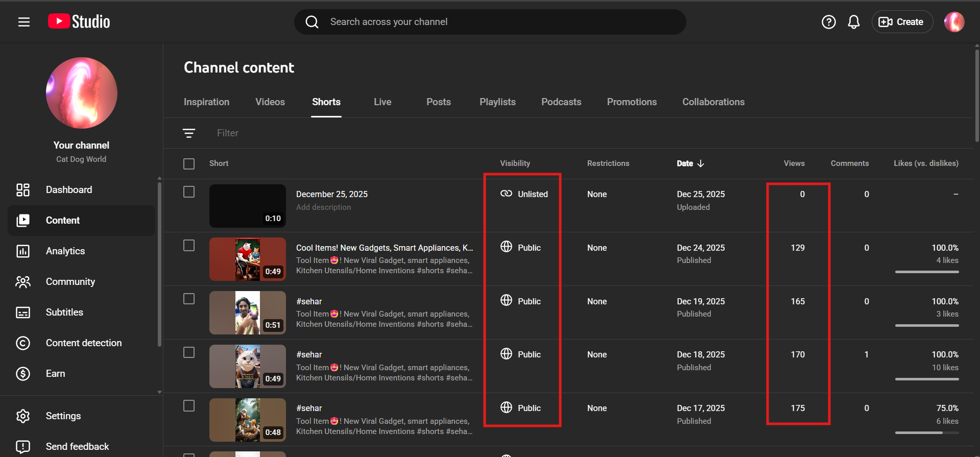The image size is (980, 457).
Task: Check the December 25, 2025 short checkbox
Action: tap(189, 192)
